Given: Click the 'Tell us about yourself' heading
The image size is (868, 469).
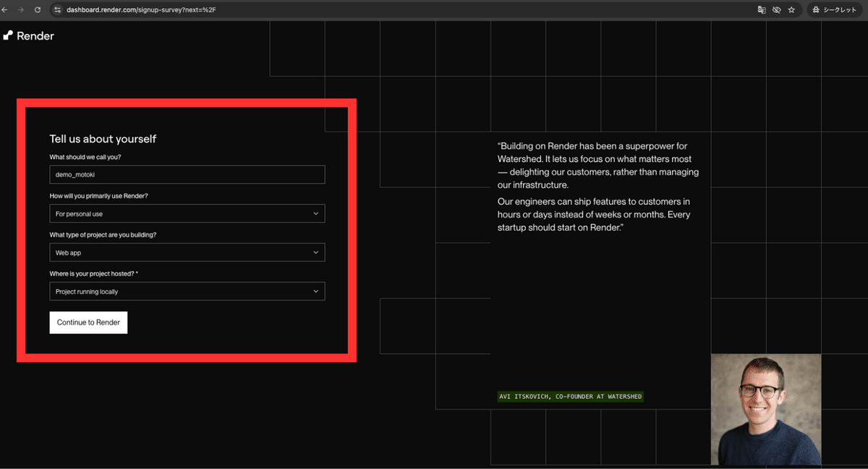Looking at the screenshot, I should 103,139.
